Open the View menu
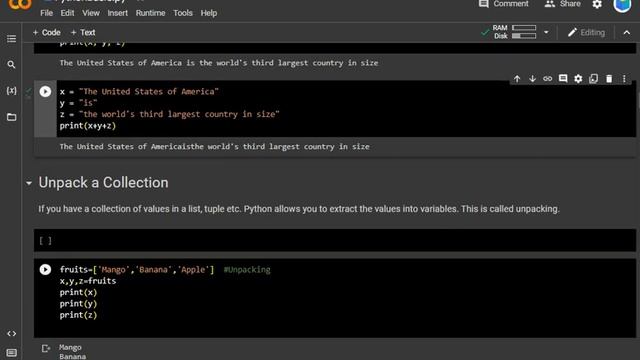 pyautogui.click(x=91, y=13)
